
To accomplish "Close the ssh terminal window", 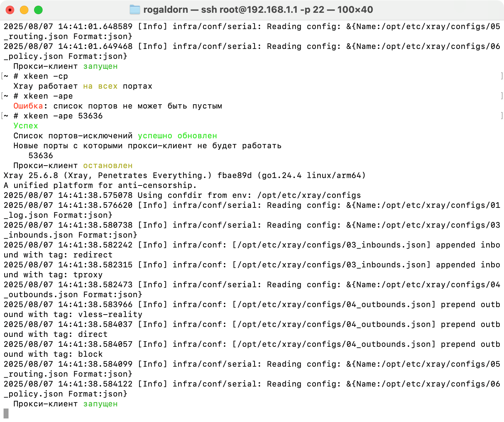I will pos(10,10).
